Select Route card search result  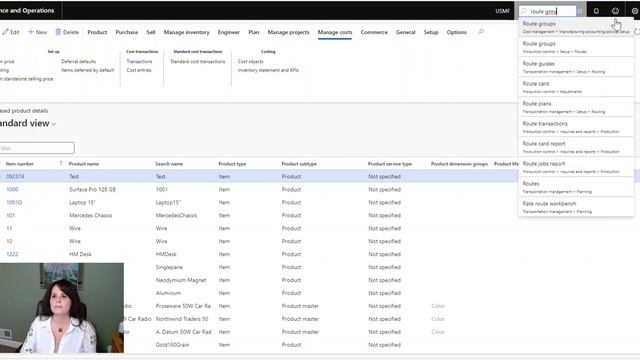point(576,87)
